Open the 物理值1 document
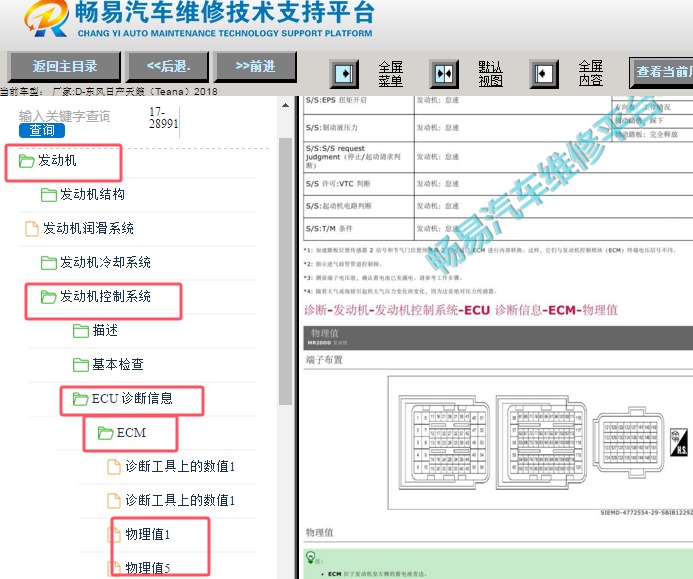 [148, 534]
